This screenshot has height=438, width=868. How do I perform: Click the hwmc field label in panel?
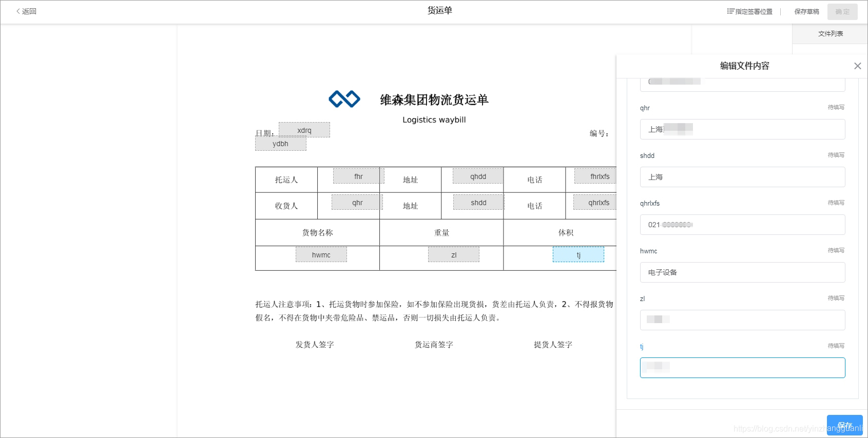[x=648, y=251]
